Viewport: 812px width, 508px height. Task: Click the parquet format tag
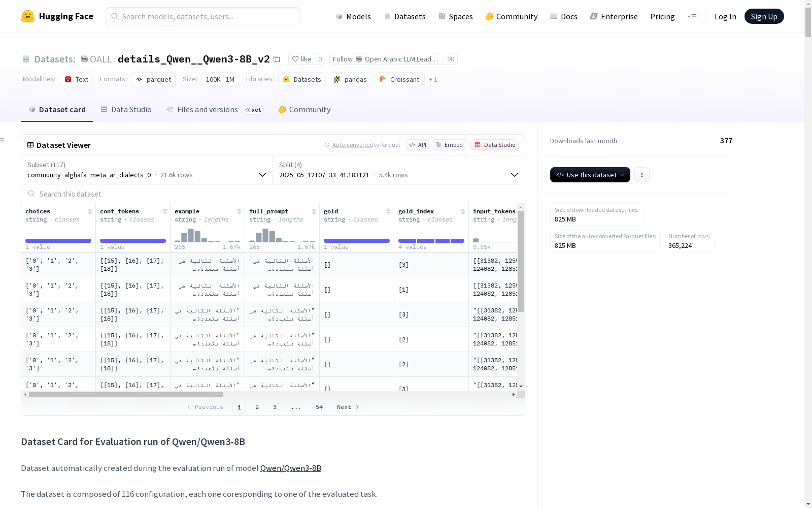click(x=153, y=79)
